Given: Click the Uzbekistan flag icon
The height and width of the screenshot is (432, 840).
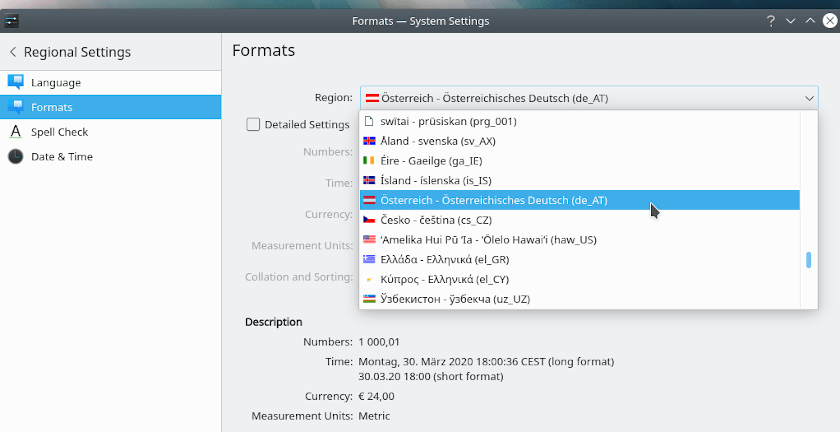Looking at the screenshot, I should tap(369, 299).
